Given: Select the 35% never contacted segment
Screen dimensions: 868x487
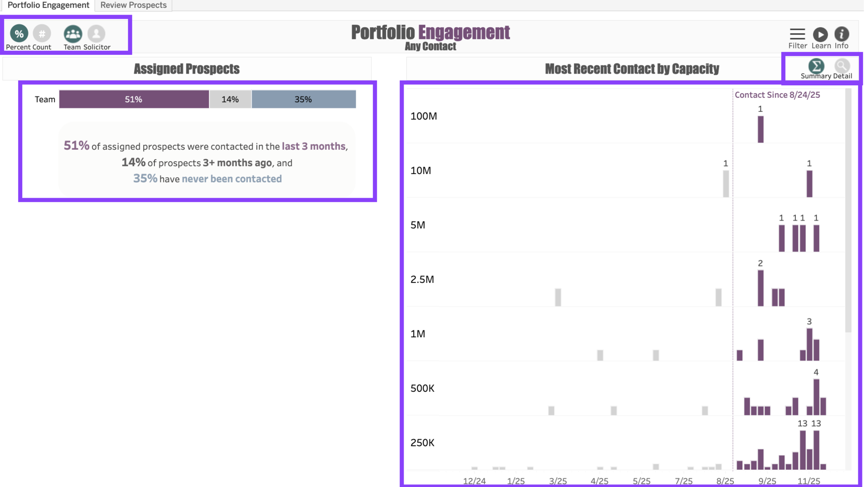Looking at the screenshot, I should (x=304, y=99).
